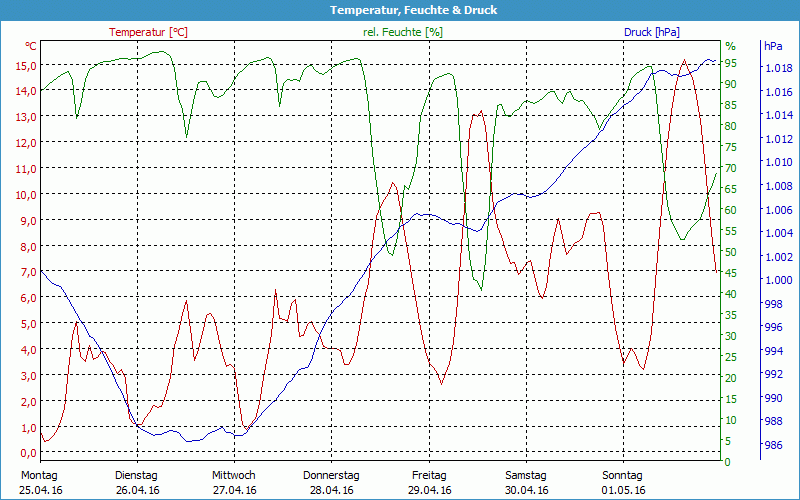Click the '9,0' temperature axis value
The height and width of the screenshot is (500, 800).
tap(28, 221)
